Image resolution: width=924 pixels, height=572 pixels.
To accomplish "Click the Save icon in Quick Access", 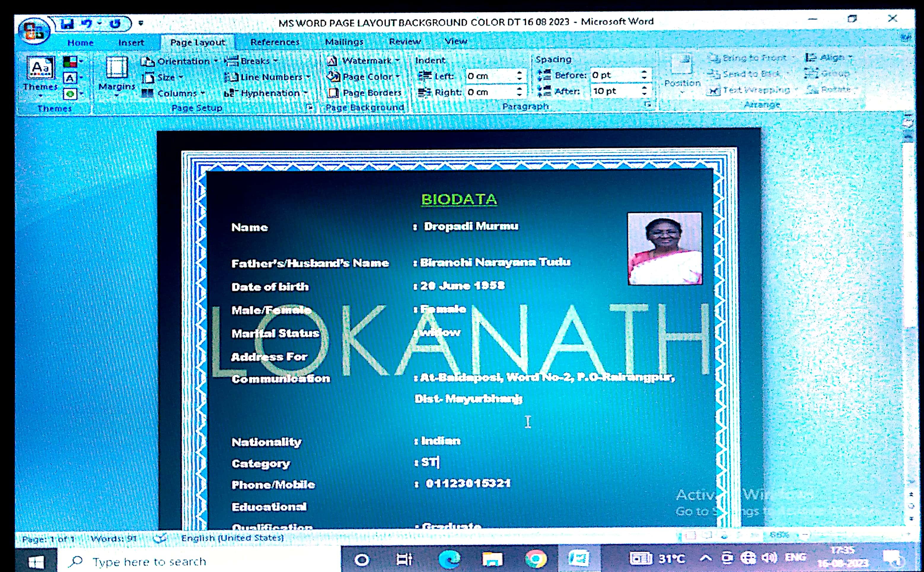I will [68, 24].
